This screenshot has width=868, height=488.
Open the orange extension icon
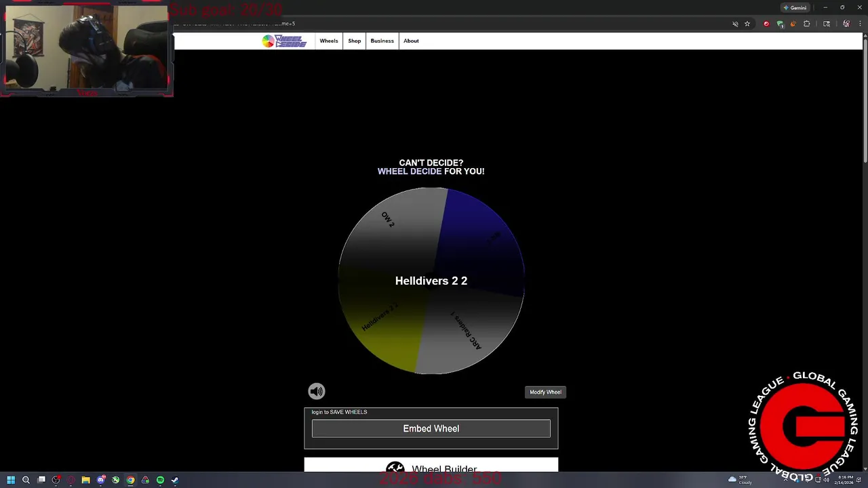[793, 24]
